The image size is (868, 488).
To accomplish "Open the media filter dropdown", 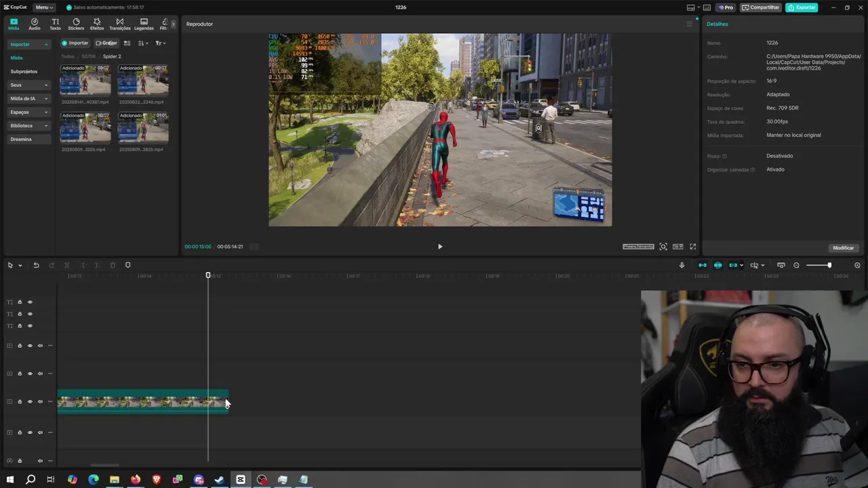I will tap(159, 43).
